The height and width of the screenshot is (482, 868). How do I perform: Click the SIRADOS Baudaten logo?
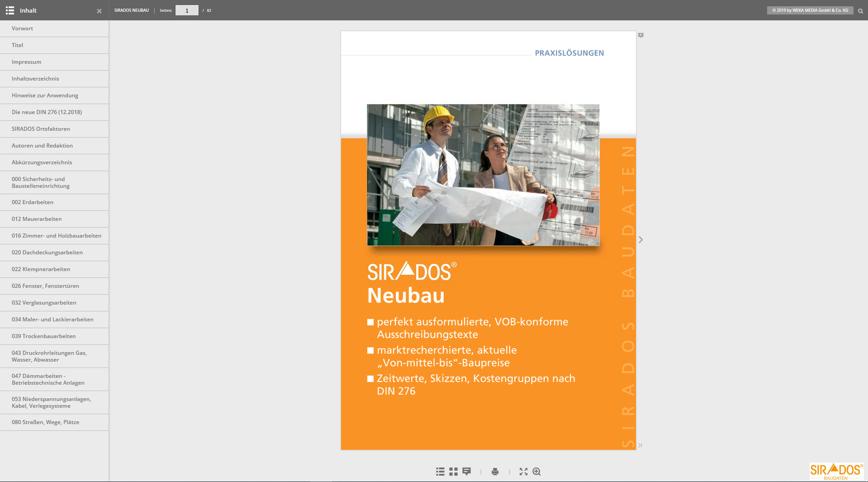click(836, 471)
